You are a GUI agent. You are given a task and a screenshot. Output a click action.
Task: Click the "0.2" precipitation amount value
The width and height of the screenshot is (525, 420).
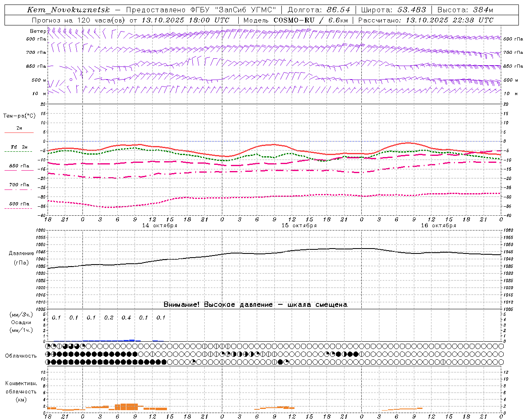click(109, 318)
